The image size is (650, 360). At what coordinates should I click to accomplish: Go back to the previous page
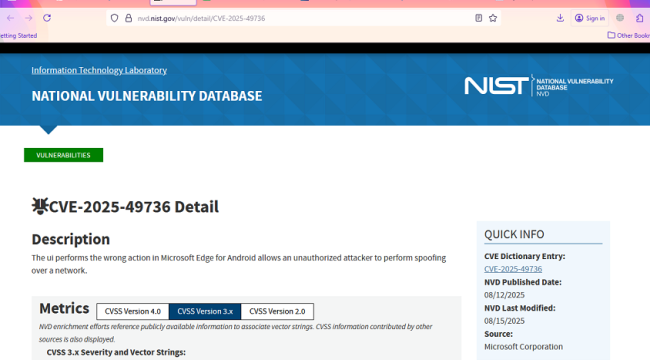(10, 18)
